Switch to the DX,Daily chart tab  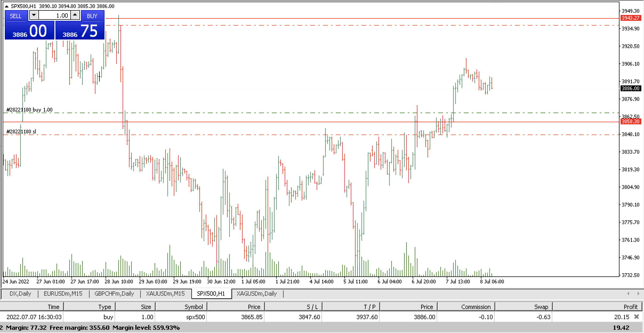[20, 294]
